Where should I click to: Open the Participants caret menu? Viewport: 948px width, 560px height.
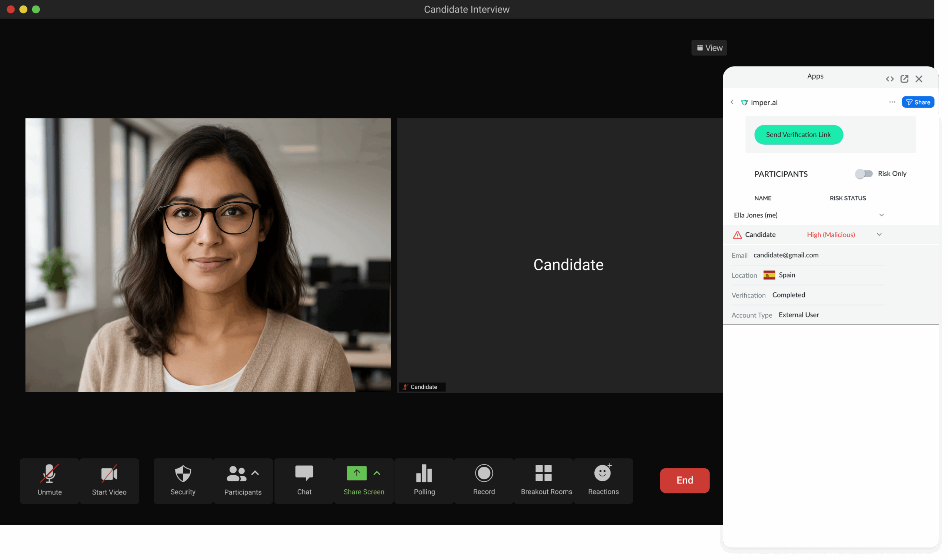[x=255, y=473]
